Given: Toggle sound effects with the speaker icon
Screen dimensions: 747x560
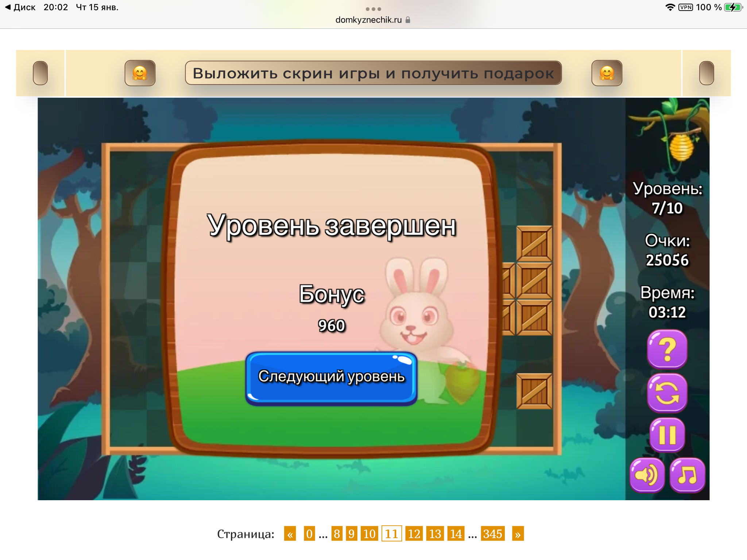Looking at the screenshot, I should 647,475.
